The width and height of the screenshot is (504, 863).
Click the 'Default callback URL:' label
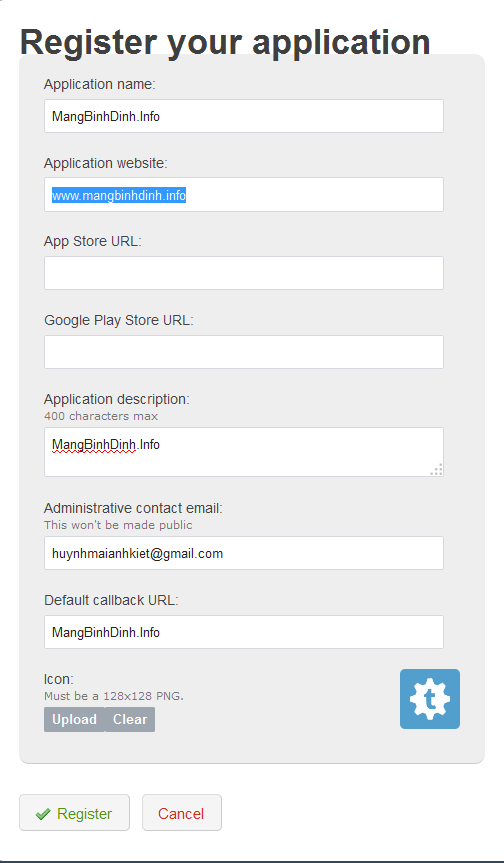(x=111, y=600)
